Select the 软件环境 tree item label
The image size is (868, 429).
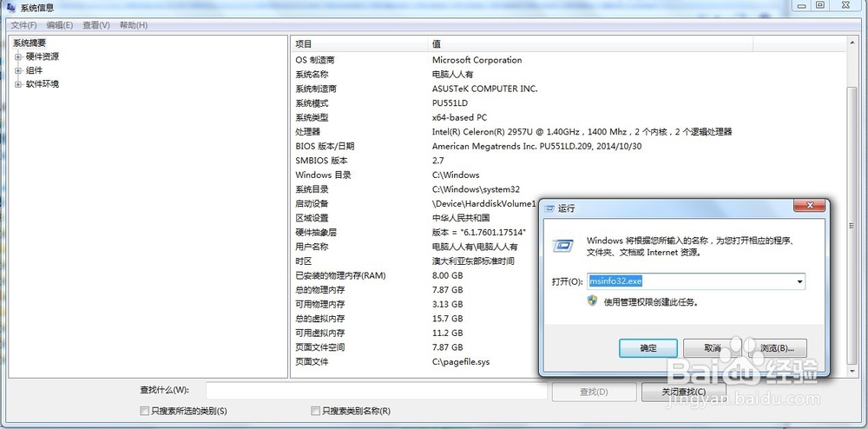43,84
